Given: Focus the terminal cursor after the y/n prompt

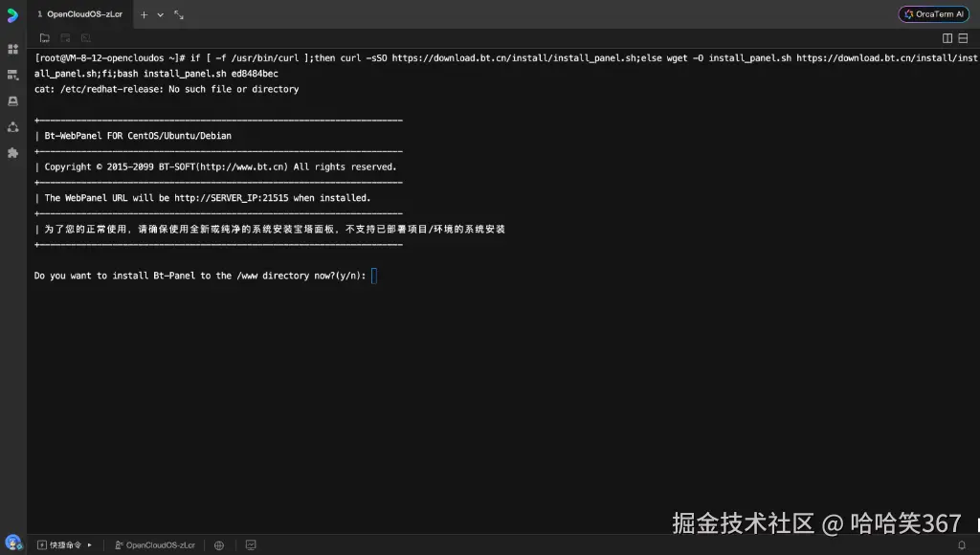Looking at the screenshot, I should point(374,276).
